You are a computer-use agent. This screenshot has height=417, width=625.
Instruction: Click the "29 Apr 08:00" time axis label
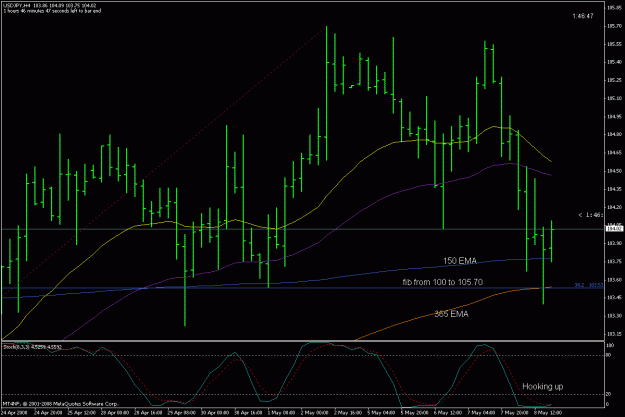(x=182, y=413)
